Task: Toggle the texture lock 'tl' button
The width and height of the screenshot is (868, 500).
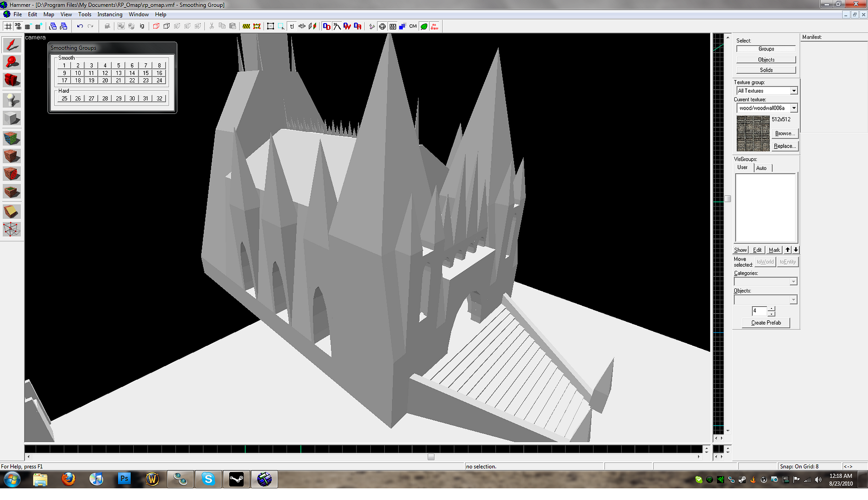Action: pos(292,26)
